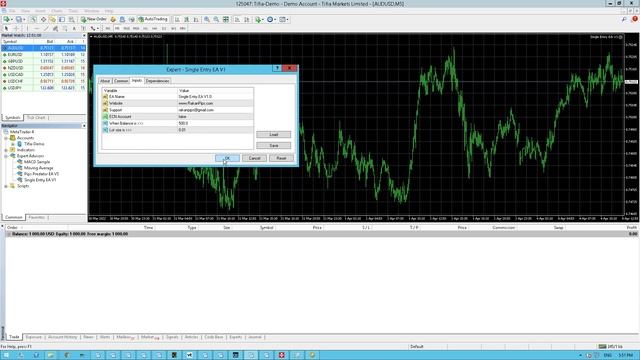640x360 pixels.
Task: Toggle Terminal panel toolbar icon
Action: [x=62, y=19]
